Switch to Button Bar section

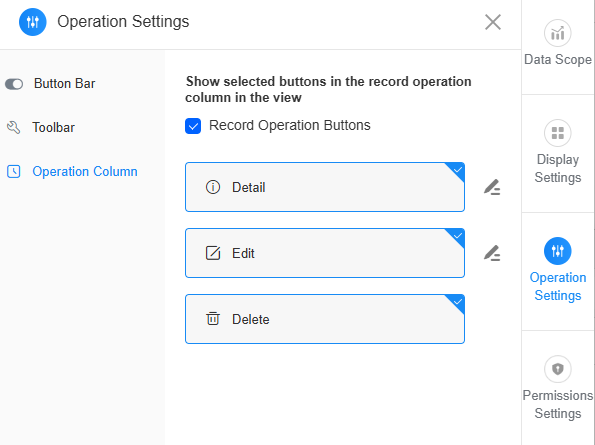pyautogui.click(x=65, y=83)
